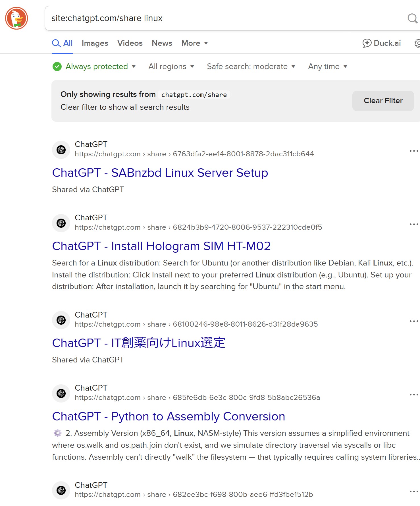
Task: Click green shield check icon next to Always protected
Action: (x=57, y=67)
